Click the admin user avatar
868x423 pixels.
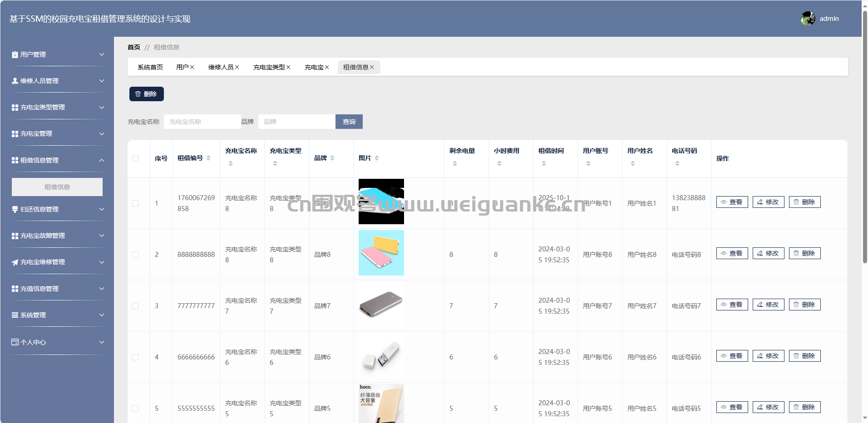808,19
